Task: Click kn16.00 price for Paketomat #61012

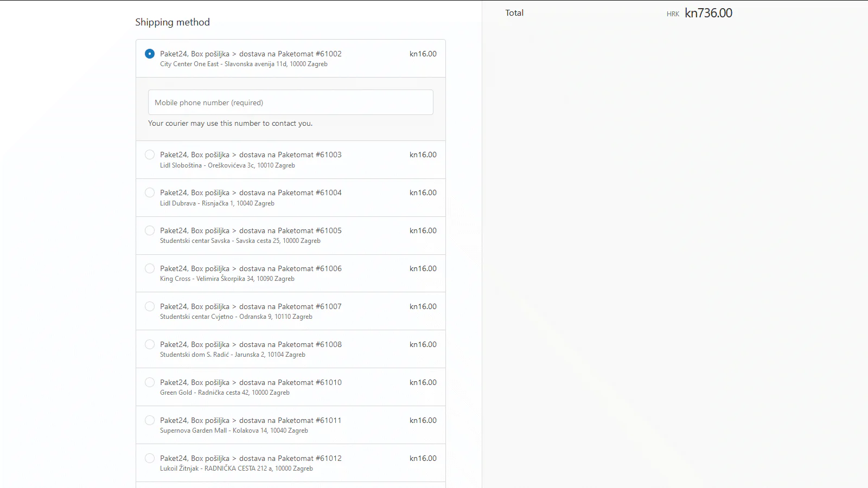Action: [423, 458]
